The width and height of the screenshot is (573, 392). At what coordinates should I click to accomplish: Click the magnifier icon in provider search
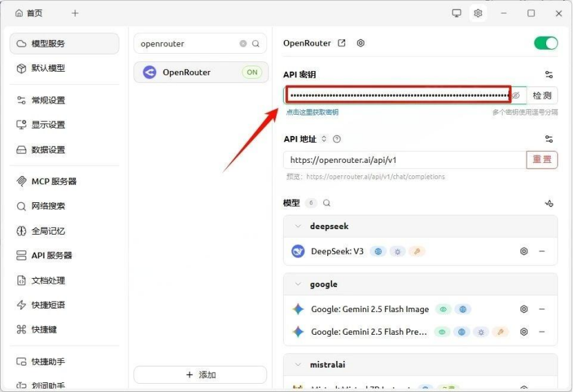click(x=256, y=44)
